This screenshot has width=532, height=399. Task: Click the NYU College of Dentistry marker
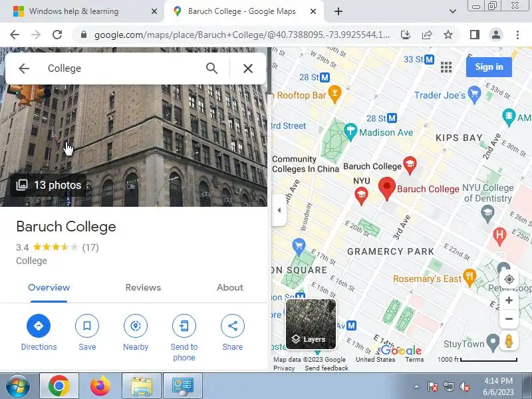(487, 214)
